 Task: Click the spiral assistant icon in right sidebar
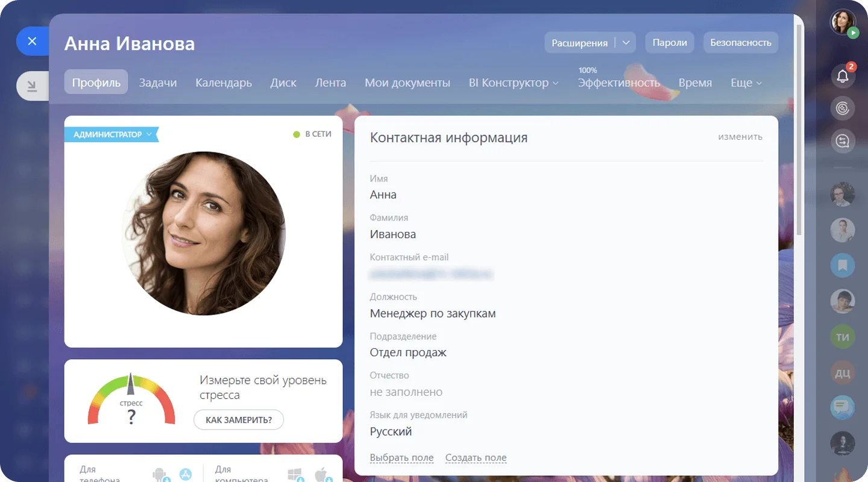click(x=843, y=108)
